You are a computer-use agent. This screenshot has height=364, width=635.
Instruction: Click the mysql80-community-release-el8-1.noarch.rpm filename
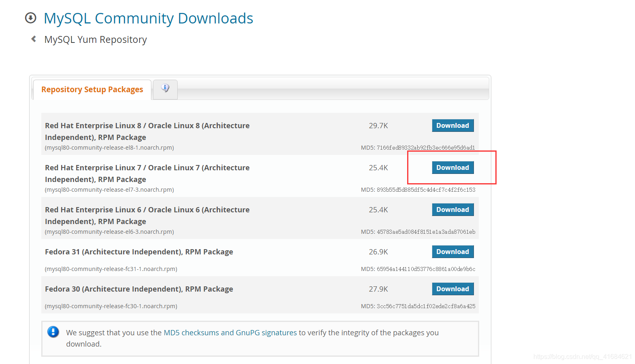(x=109, y=148)
